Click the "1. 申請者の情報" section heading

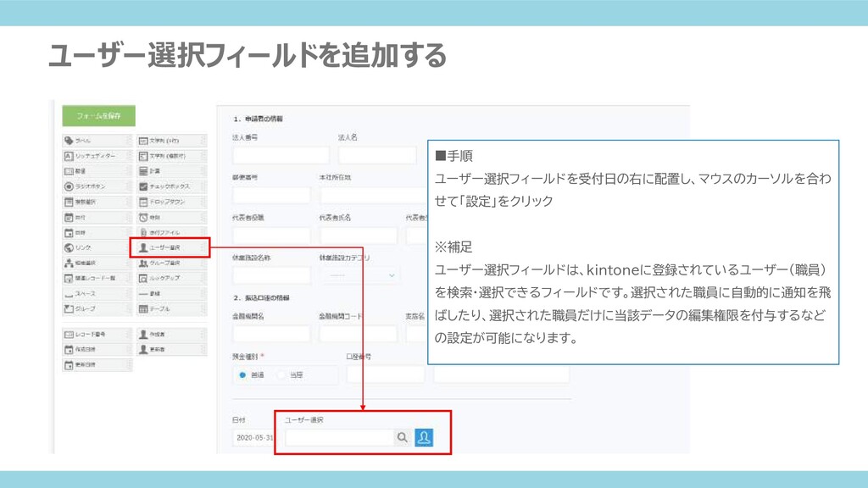click(x=258, y=119)
